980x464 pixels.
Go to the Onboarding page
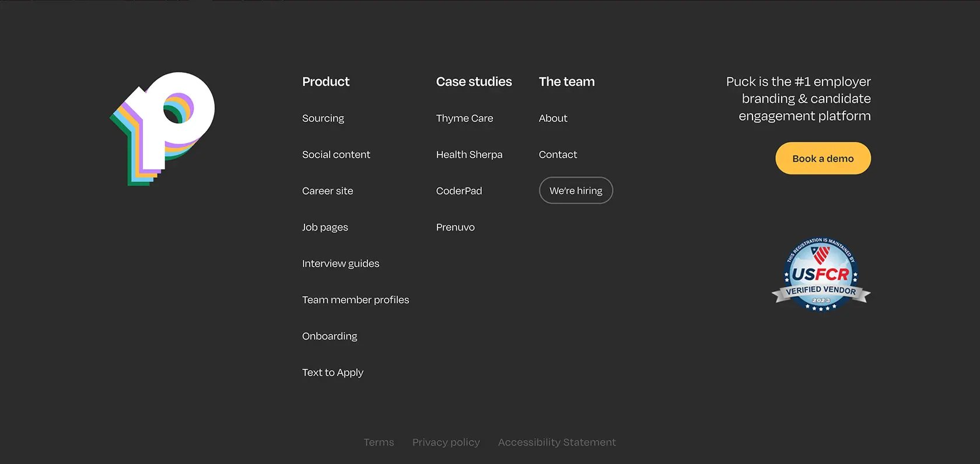(330, 336)
